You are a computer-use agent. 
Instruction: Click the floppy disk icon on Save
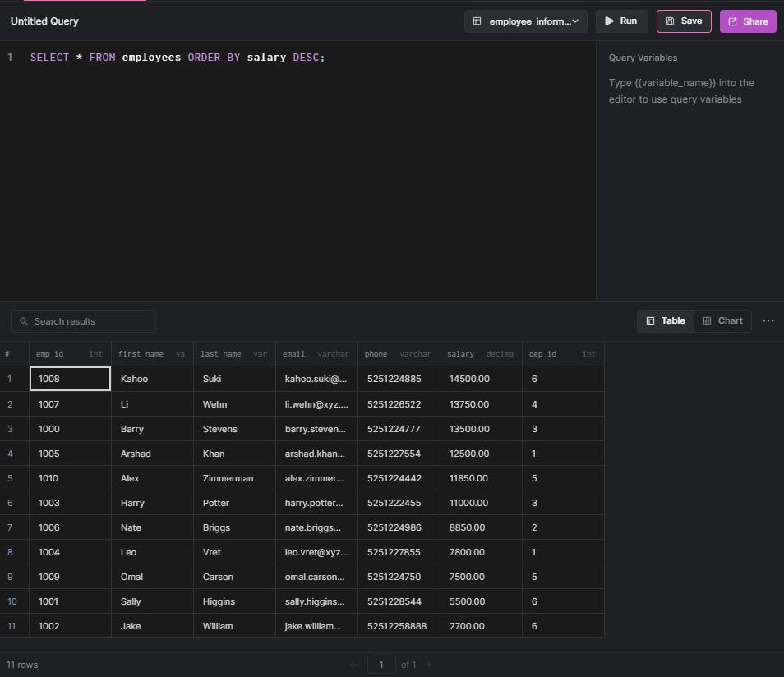(x=670, y=21)
